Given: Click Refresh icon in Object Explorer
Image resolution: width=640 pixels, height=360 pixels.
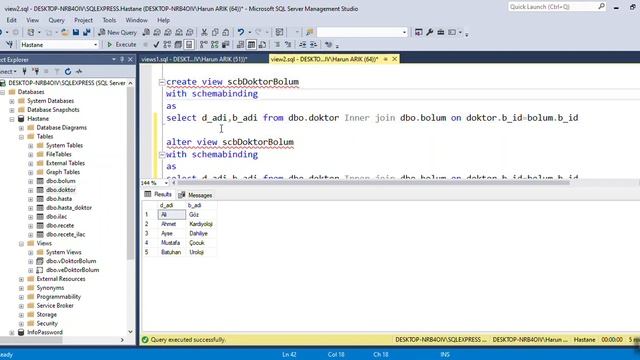Looking at the screenshot, I should 68,71.
